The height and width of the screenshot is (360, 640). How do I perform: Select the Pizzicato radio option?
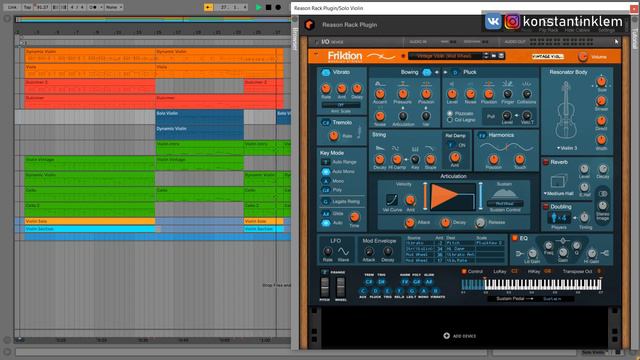(x=450, y=113)
